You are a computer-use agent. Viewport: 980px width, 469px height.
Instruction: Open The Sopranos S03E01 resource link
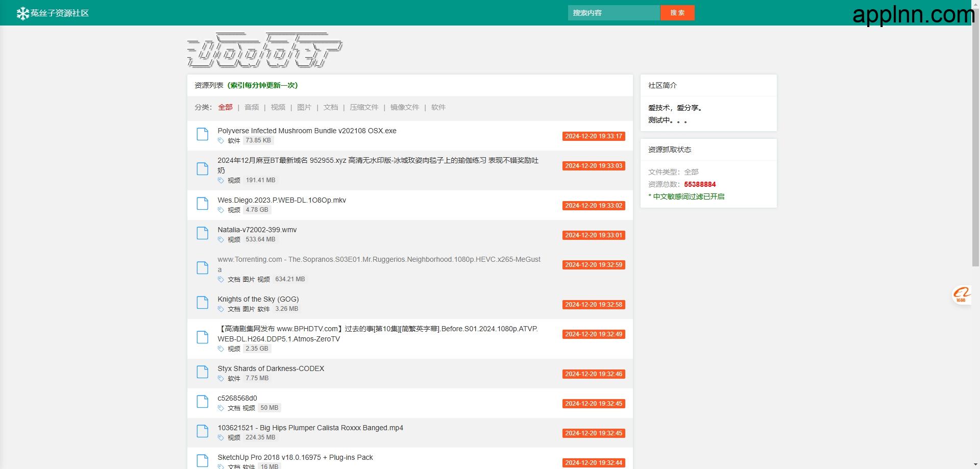(379, 260)
